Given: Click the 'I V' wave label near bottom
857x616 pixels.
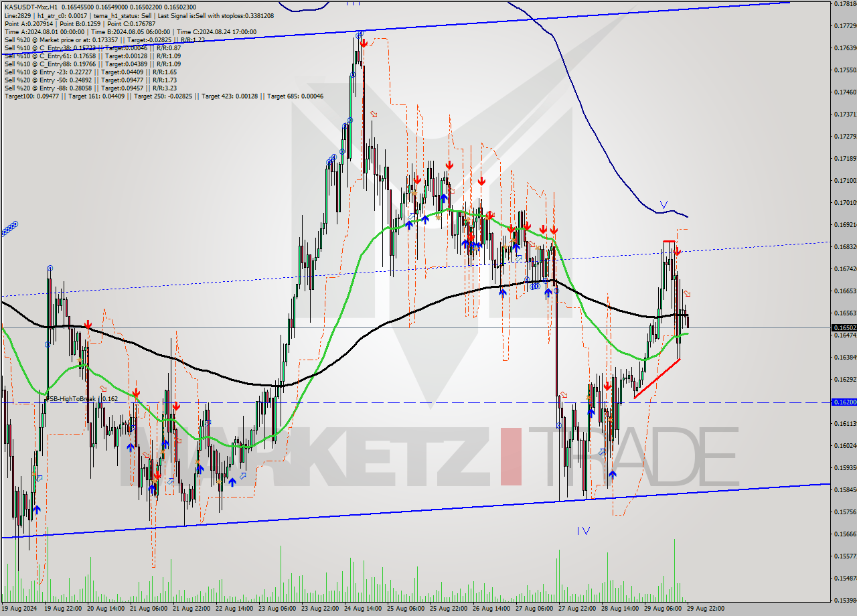Looking at the screenshot, I should pyautogui.click(x=583, y=531).
